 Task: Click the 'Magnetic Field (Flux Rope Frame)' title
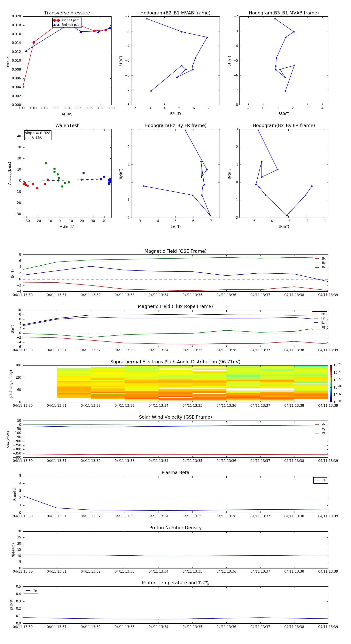[175, 306]
